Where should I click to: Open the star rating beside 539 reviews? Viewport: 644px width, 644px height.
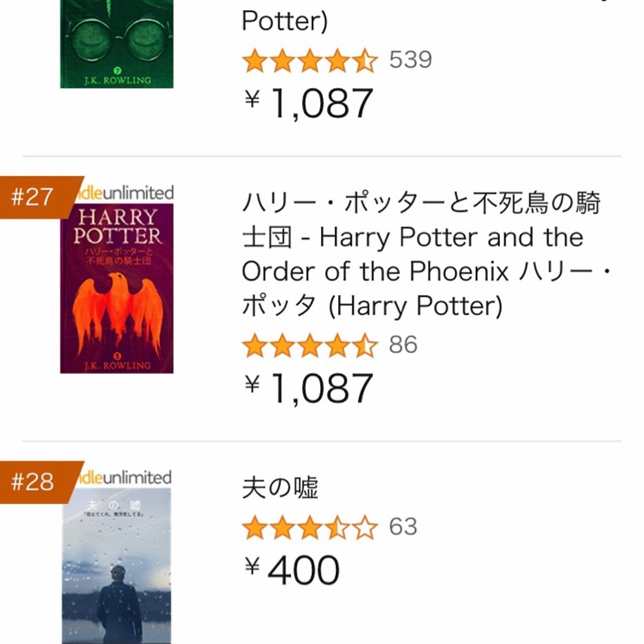(x=310, y=61)
